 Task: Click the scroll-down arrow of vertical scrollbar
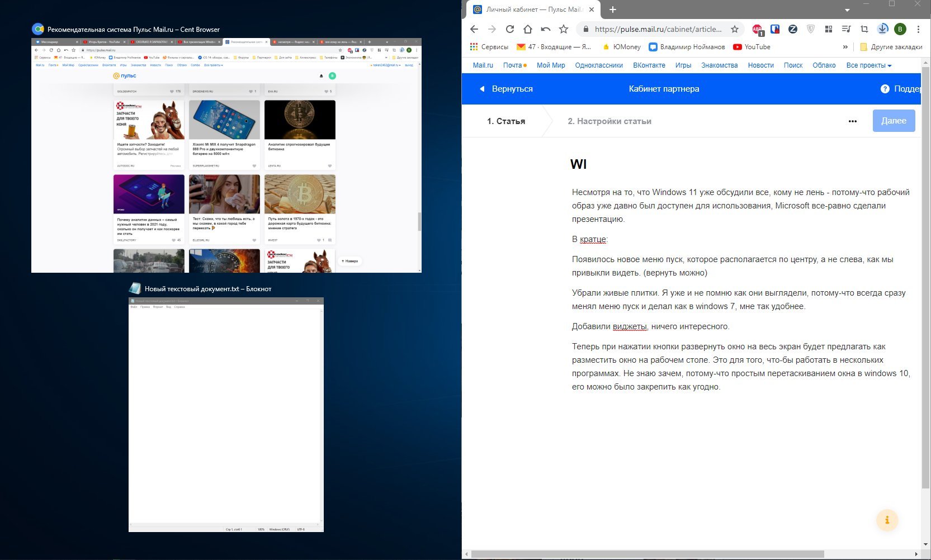[925, 544]
